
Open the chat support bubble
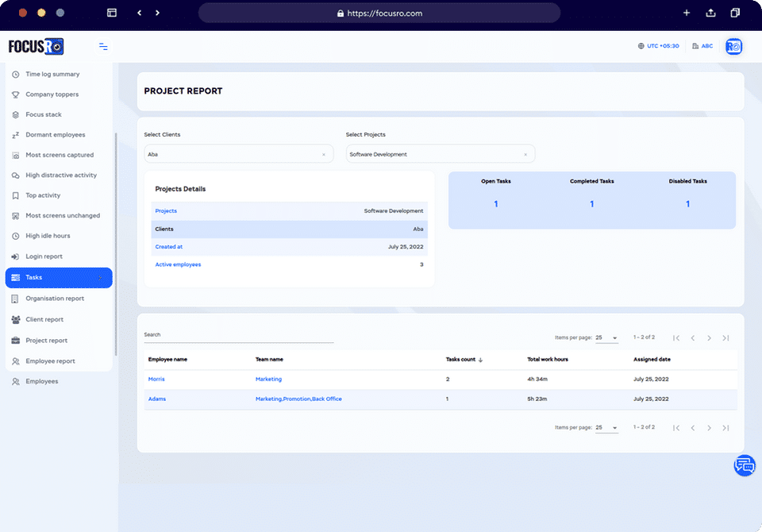[744, 465]
